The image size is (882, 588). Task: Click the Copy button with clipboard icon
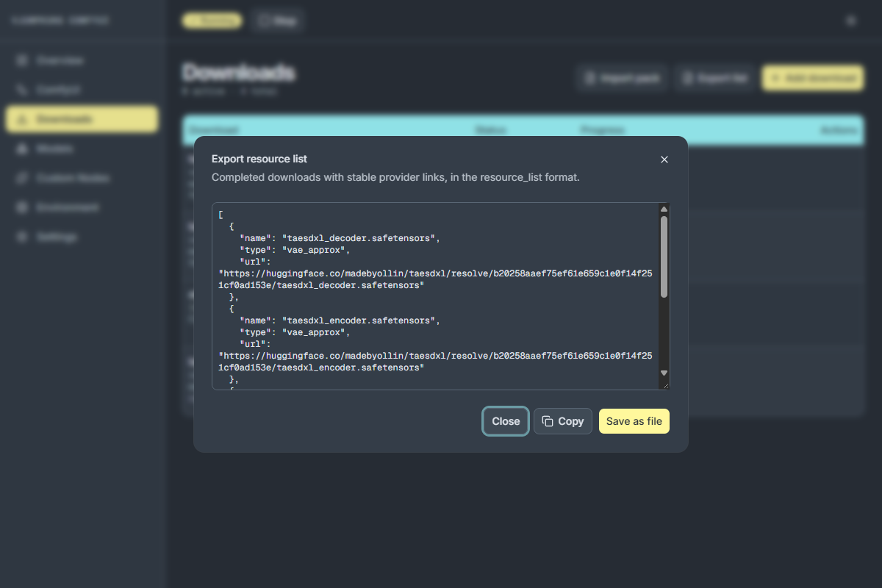pos(563,421)
